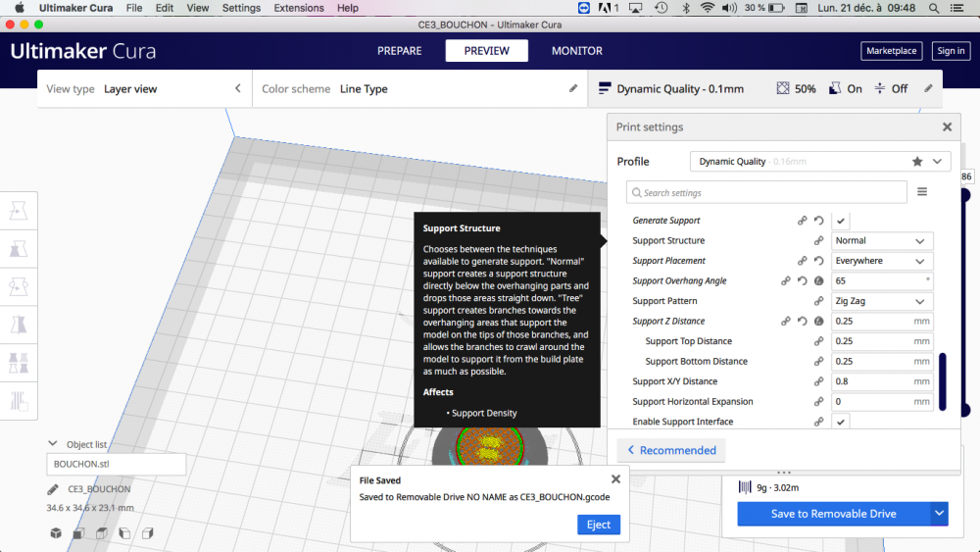Switch to MONITOR stage
This screenshot has width=980, height=552.
(577, 51)
